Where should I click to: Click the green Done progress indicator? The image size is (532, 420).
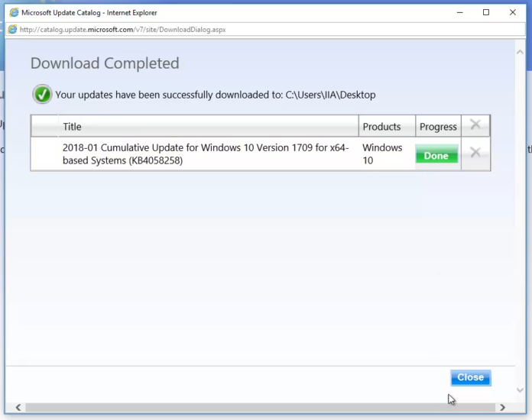436,155
